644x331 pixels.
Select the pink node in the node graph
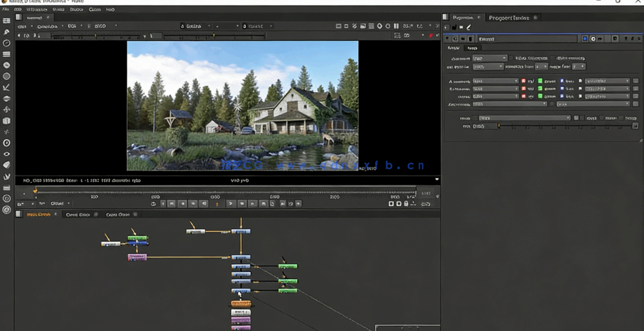(137, 257)
